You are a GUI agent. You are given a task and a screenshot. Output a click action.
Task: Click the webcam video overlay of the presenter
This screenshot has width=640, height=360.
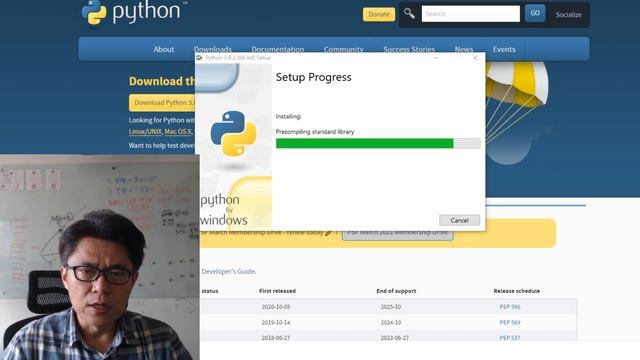click(100, 257)
